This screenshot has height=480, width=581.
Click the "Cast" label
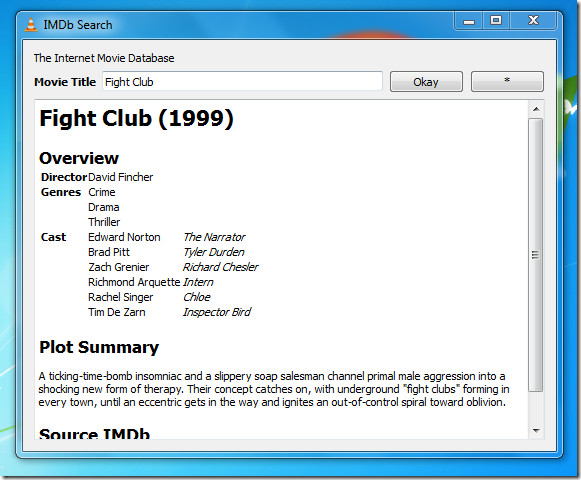(53, 237)
